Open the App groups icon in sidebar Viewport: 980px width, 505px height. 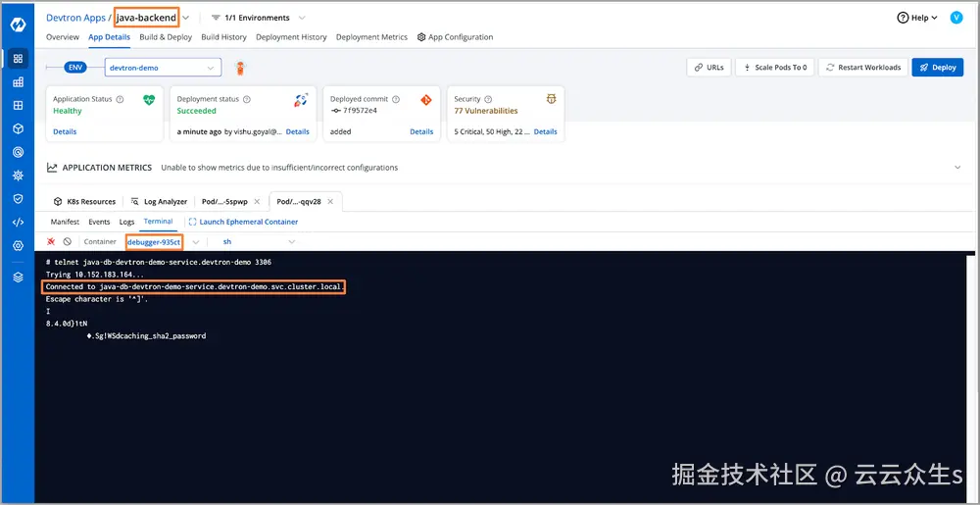click(x=18, y=105)
